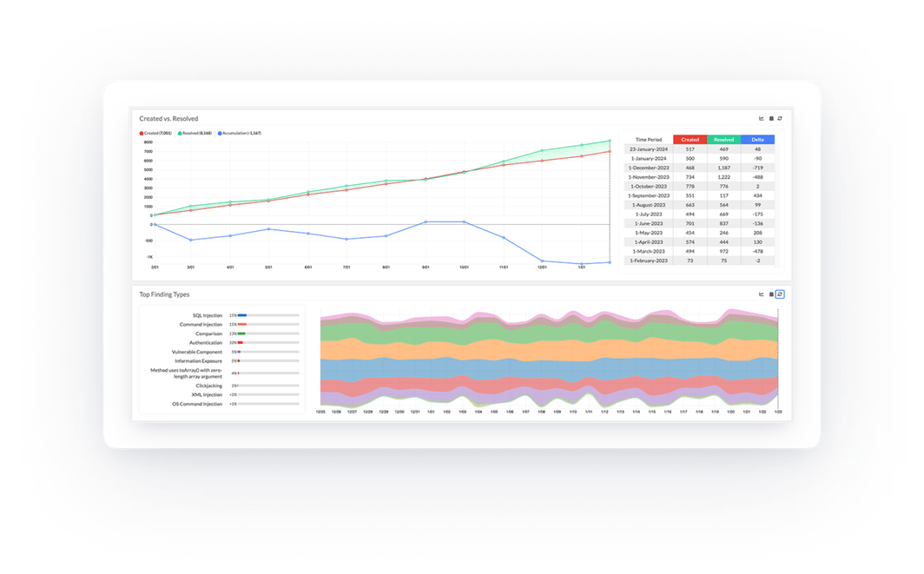Click the chart view icon in Top Finding Types panel
The height and width of the screenshot is (574, 924).
click(x=761, y=294)
